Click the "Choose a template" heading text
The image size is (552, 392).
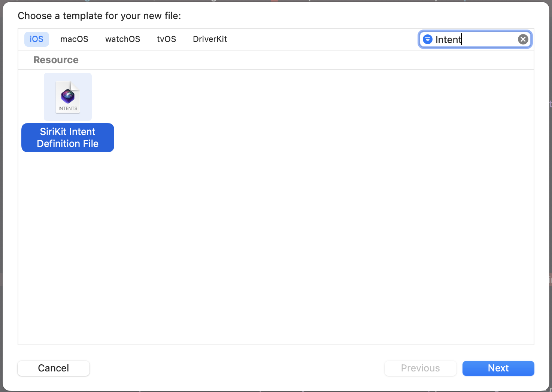99,16
